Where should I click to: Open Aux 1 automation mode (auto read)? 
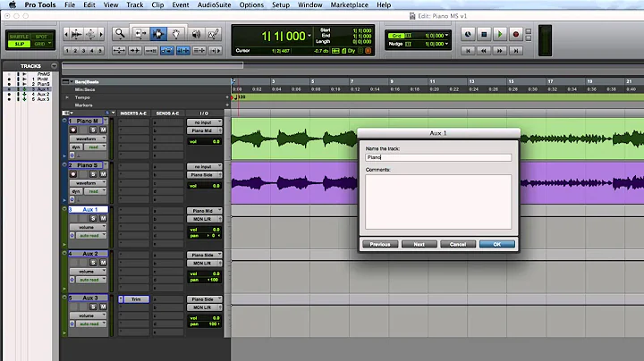coord(91,236)
